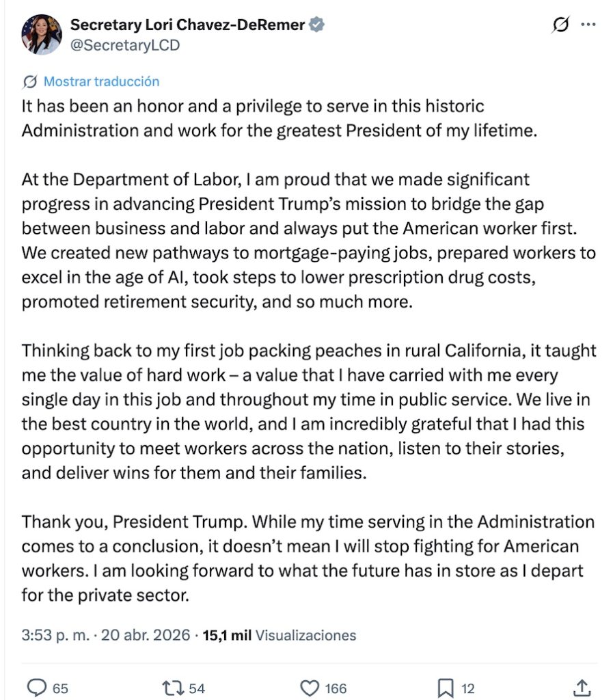Click the repost count 54
This screenshot has height=700, width=613.
[197, 688]
